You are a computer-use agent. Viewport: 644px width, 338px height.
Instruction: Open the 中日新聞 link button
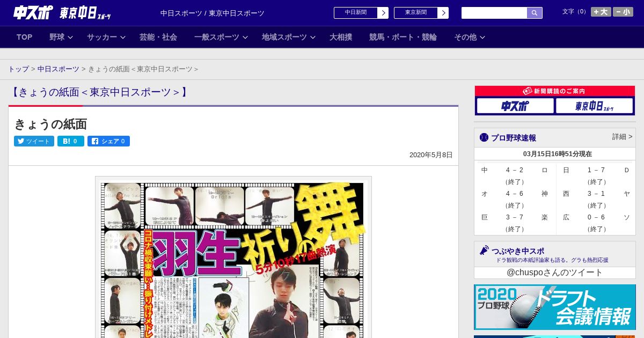tap(356, 13)
